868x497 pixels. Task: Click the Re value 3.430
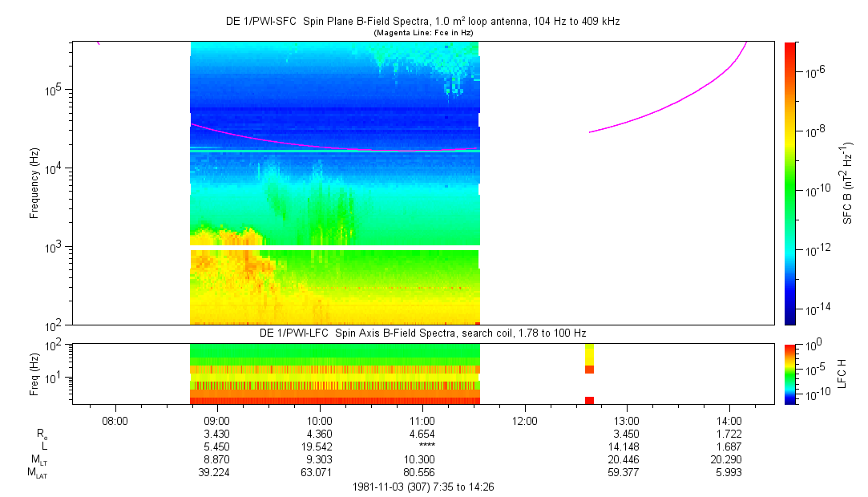point(217,434)
